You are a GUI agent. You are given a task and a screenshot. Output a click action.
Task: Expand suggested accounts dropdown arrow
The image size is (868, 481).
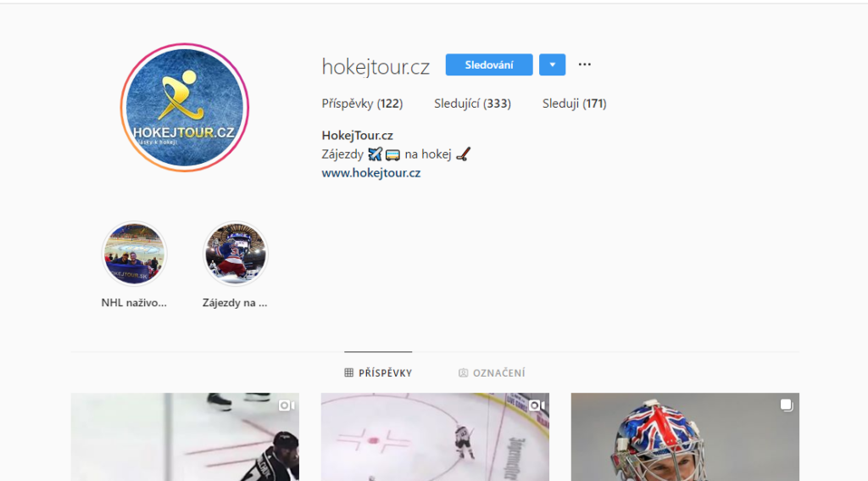coord(553,64)
